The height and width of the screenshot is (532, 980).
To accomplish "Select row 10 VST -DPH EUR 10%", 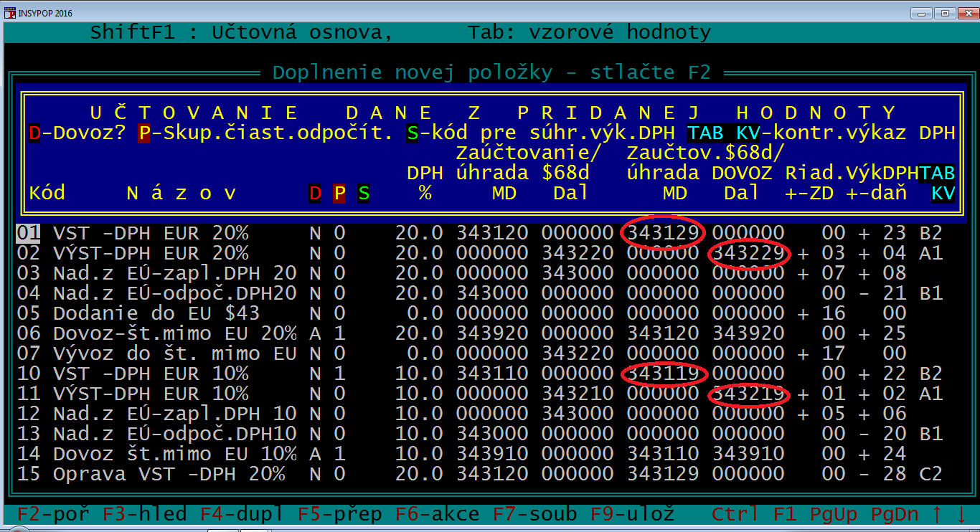I will pos(479,374).
